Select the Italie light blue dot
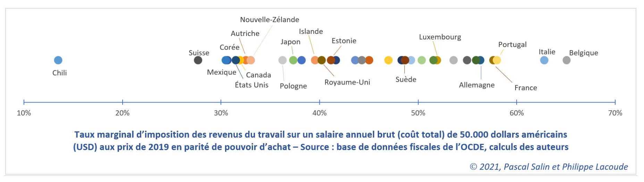This screenshot has width=644, height=182. 544,60
